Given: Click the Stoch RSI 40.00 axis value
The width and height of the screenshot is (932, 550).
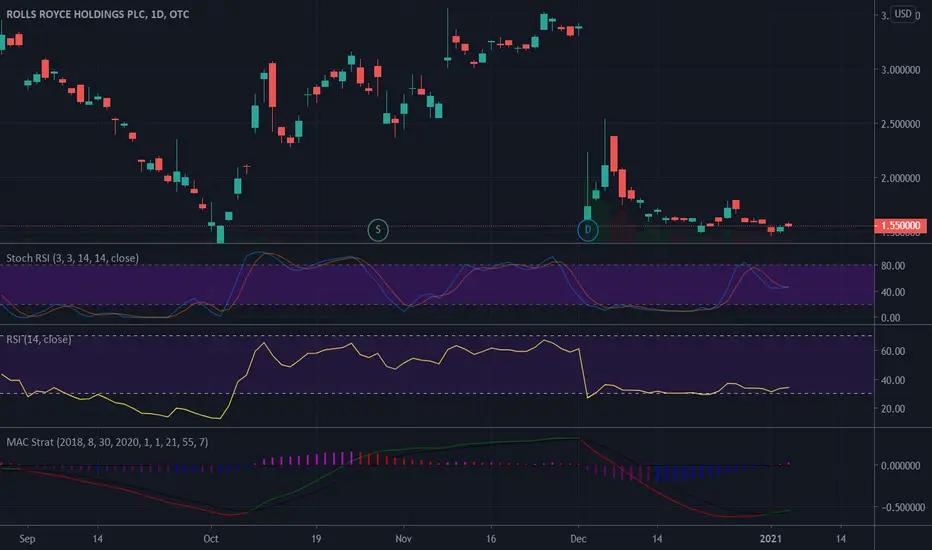Looking at the screenshot, I should pos(893,292).
